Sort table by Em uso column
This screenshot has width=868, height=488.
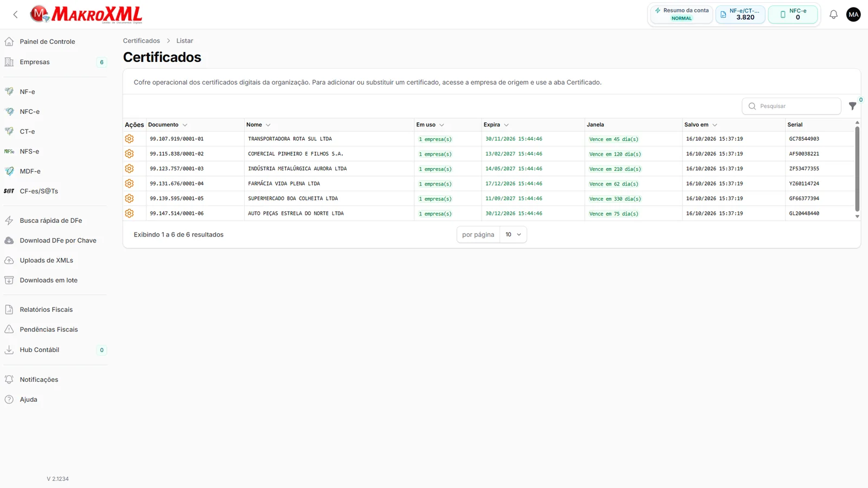430,125
